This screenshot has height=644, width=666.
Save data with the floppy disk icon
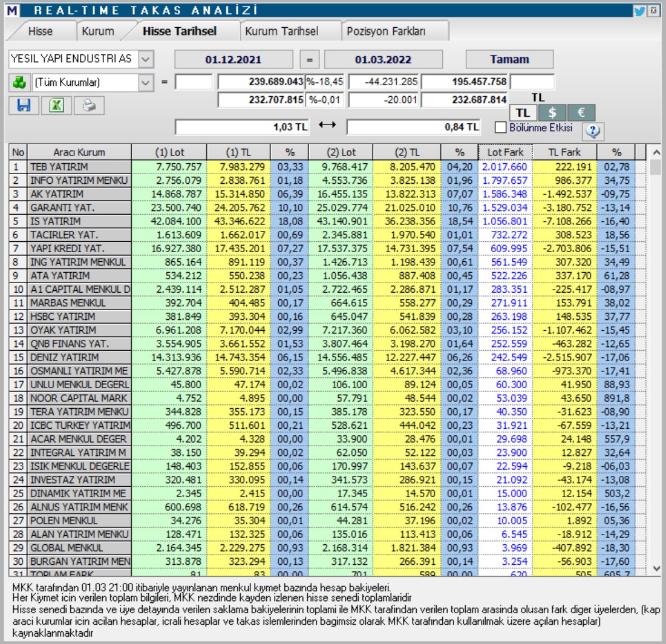(24, 105)
